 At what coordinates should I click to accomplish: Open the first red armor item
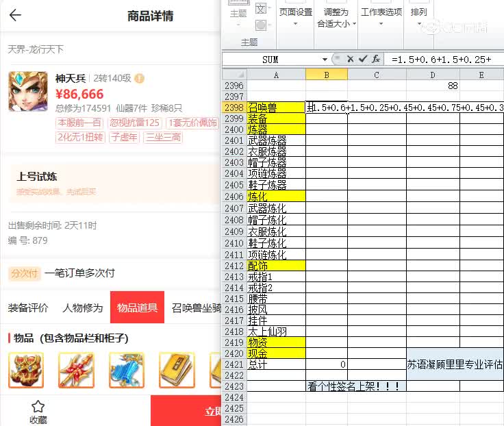pos(26,370)
